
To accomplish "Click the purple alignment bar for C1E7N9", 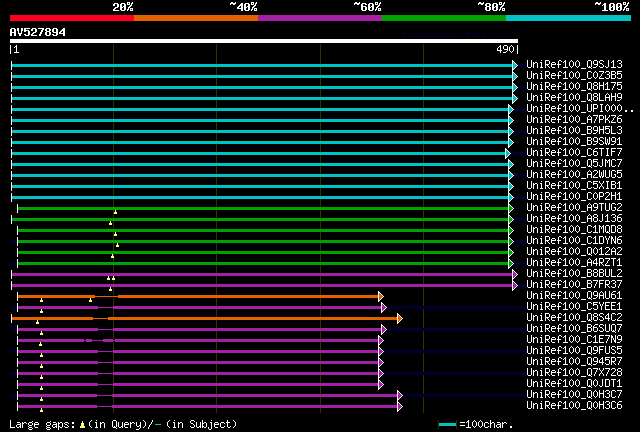I will [200, 341].
